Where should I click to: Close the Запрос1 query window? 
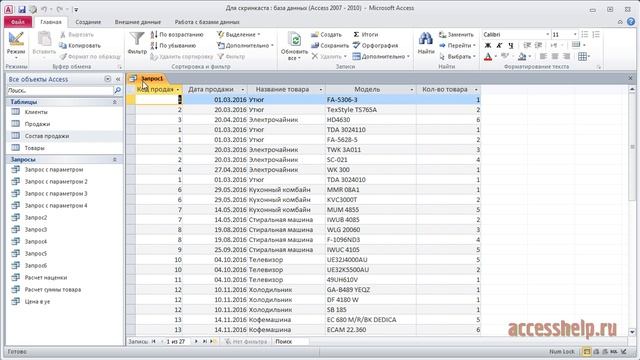(630, 78)
